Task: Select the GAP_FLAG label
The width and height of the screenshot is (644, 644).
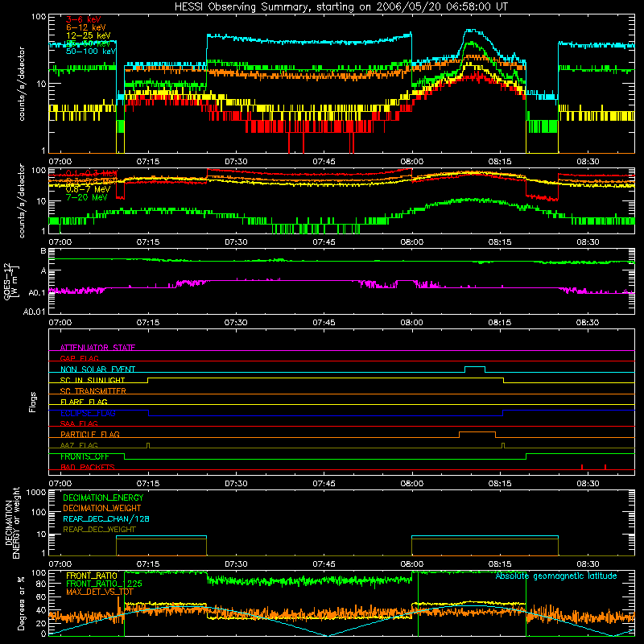Action: [79, 358]
